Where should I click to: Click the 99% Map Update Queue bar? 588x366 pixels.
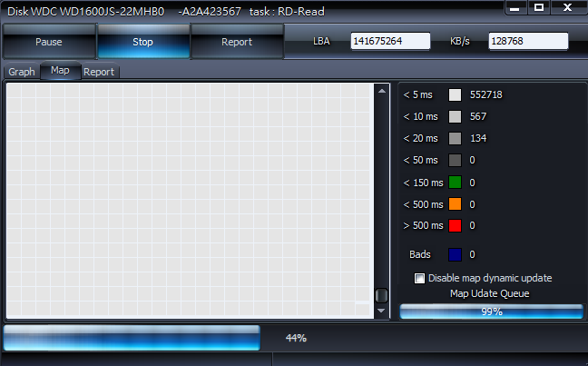491,312
